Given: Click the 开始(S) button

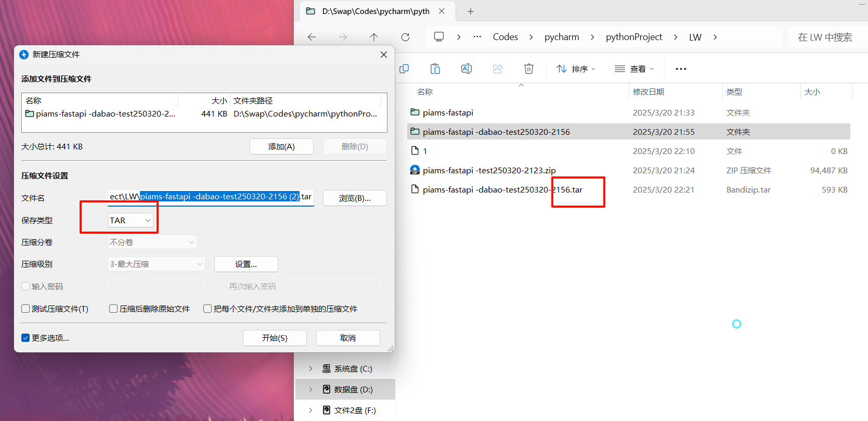Looking at the screenshot, I should point(275,338).
